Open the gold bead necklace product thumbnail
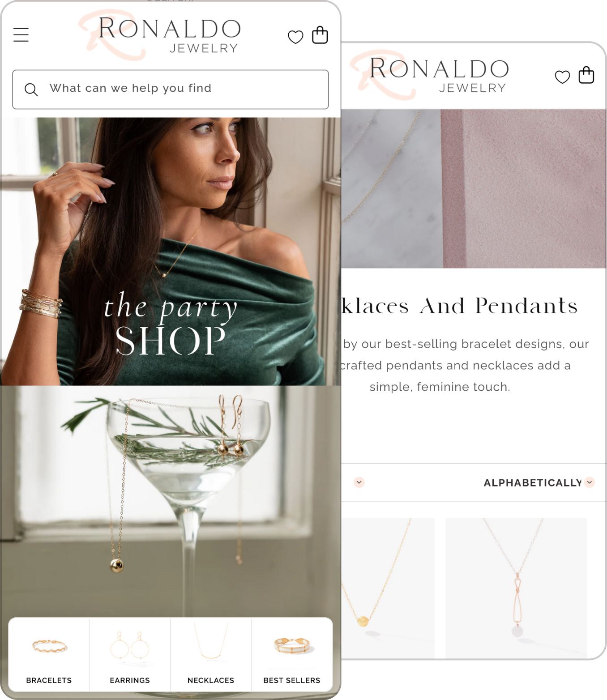This screenshot has height=700, width=607. (x=388, y=588)
